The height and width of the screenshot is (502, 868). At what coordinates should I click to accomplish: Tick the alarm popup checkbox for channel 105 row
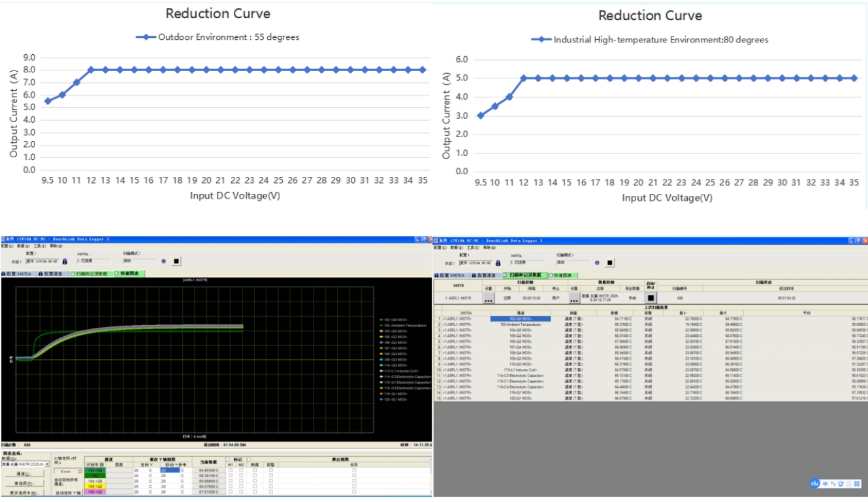coord(270,486)
